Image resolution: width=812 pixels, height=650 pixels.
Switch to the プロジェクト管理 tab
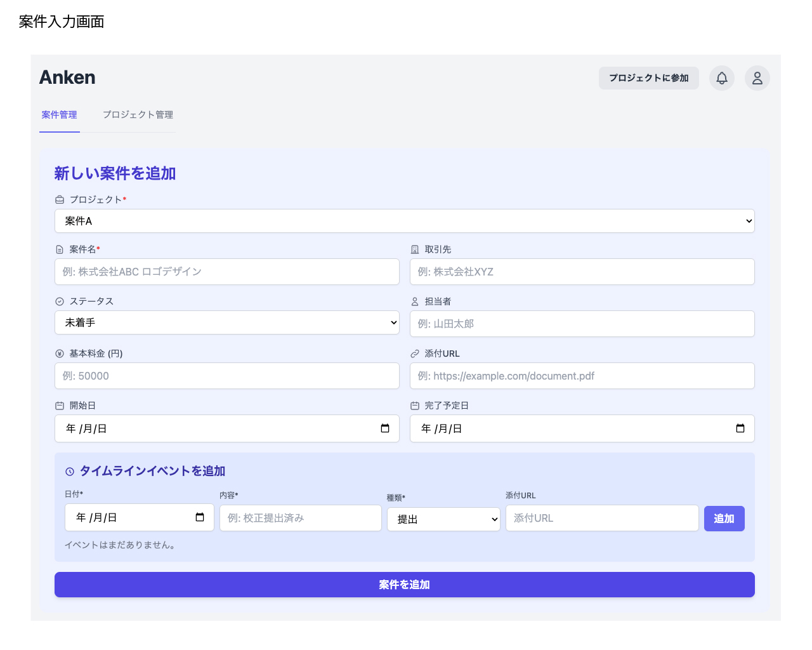pyautogui.click(x=138, y=115)
